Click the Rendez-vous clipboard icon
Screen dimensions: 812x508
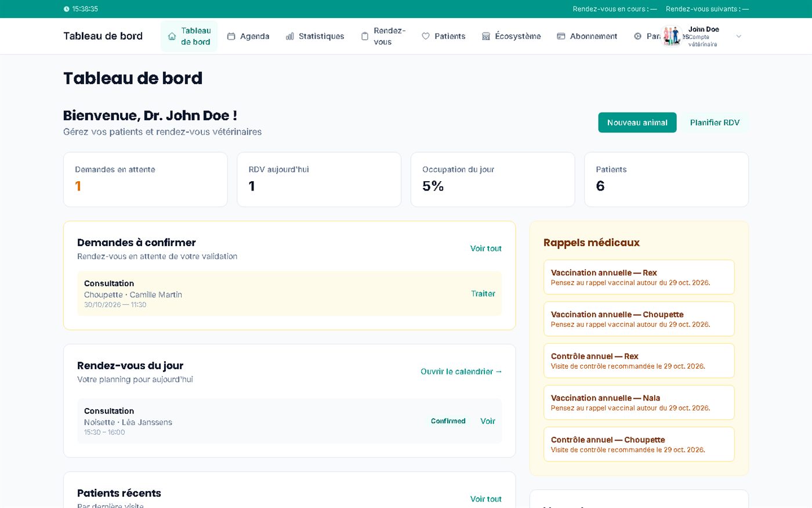point(364,36)
